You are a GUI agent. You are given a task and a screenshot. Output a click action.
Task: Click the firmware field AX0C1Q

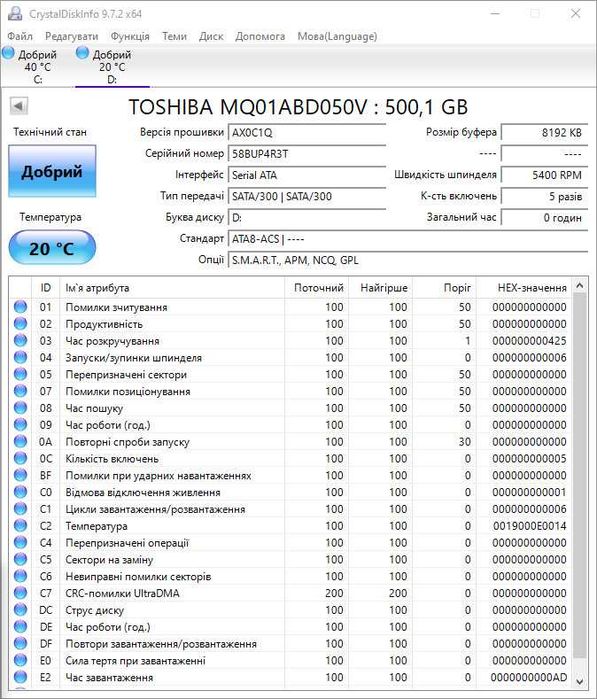[307, 132]
